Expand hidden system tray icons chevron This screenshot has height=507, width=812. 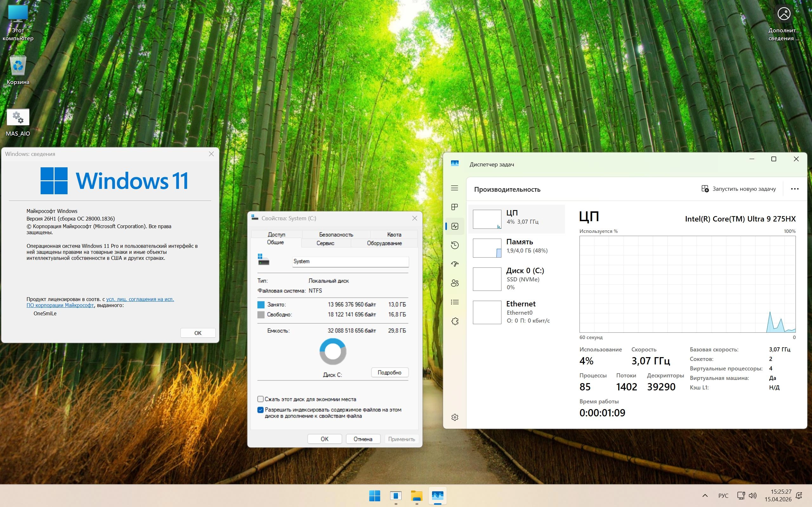tap(704, 496)
